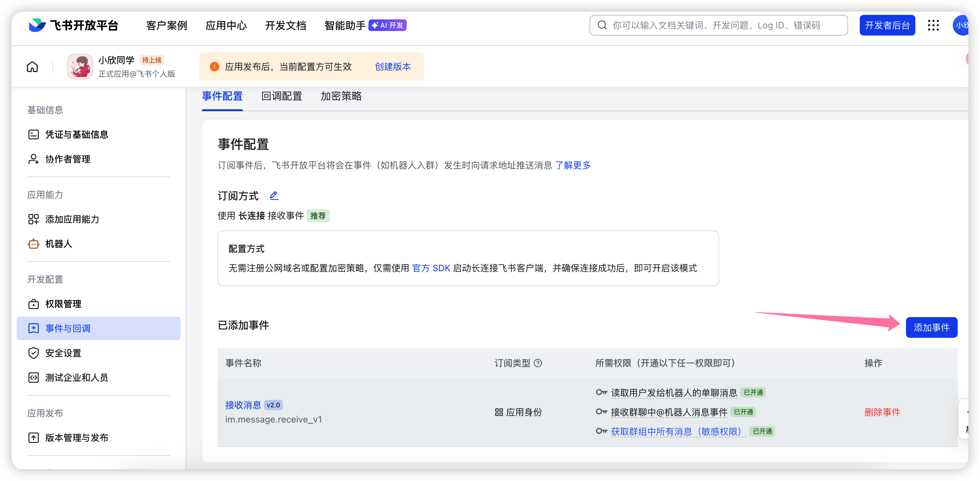Viewport: 980px width, 481px height.
Task: Click the edit pencil beside 订阅方式
Action: tap(274, 196)
